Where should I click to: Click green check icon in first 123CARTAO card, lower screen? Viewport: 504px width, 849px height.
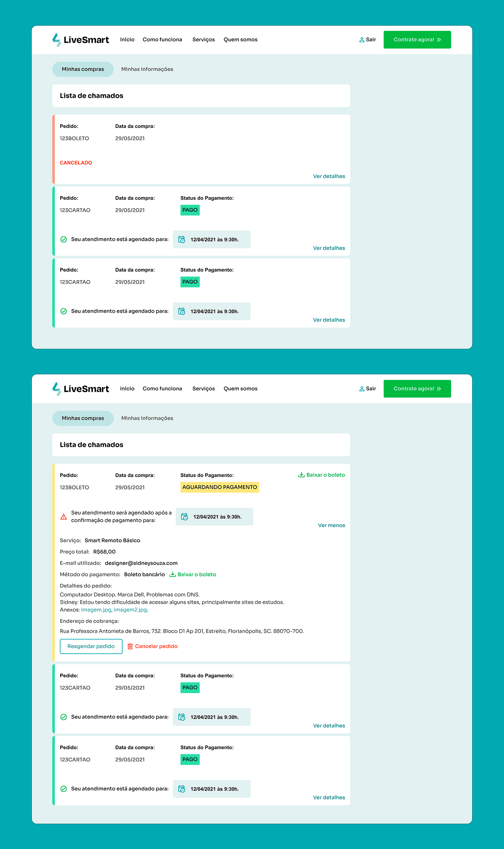click(x=64, y=717)
